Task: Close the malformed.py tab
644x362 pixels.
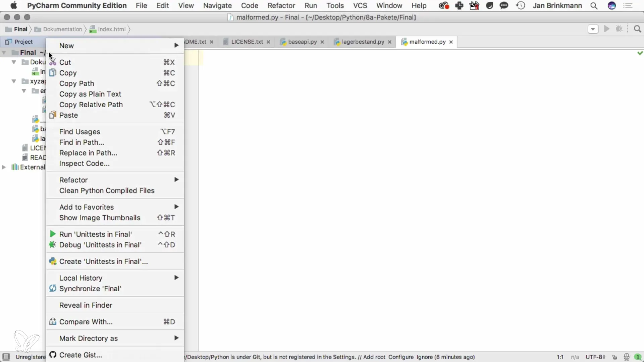Action: 451,42
